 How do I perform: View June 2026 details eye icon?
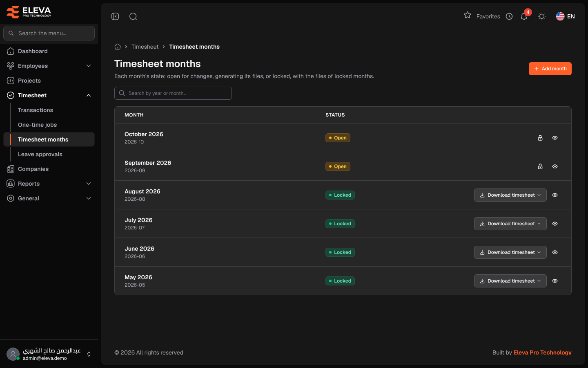pyautogui.click(x=555, y=252)
